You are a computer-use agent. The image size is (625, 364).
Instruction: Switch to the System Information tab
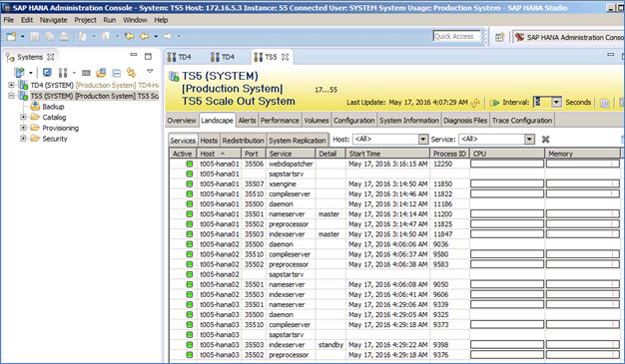[409, 121]
